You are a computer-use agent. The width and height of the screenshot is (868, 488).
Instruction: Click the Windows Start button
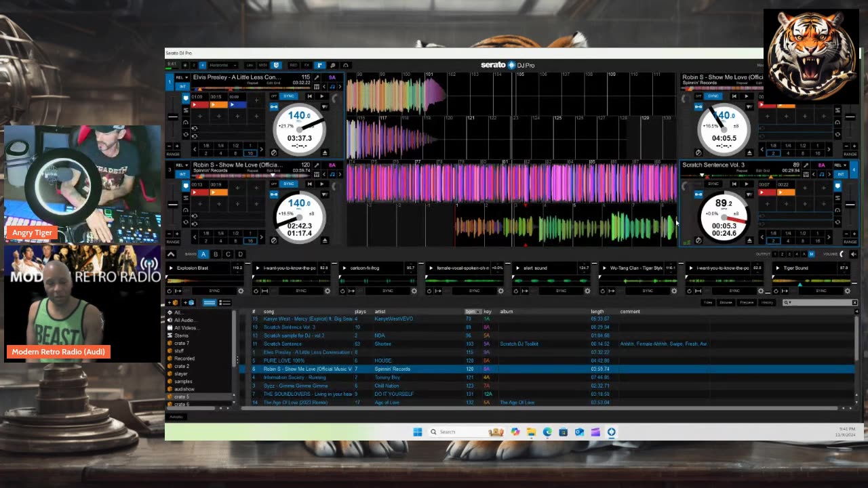tap(418, 432)
